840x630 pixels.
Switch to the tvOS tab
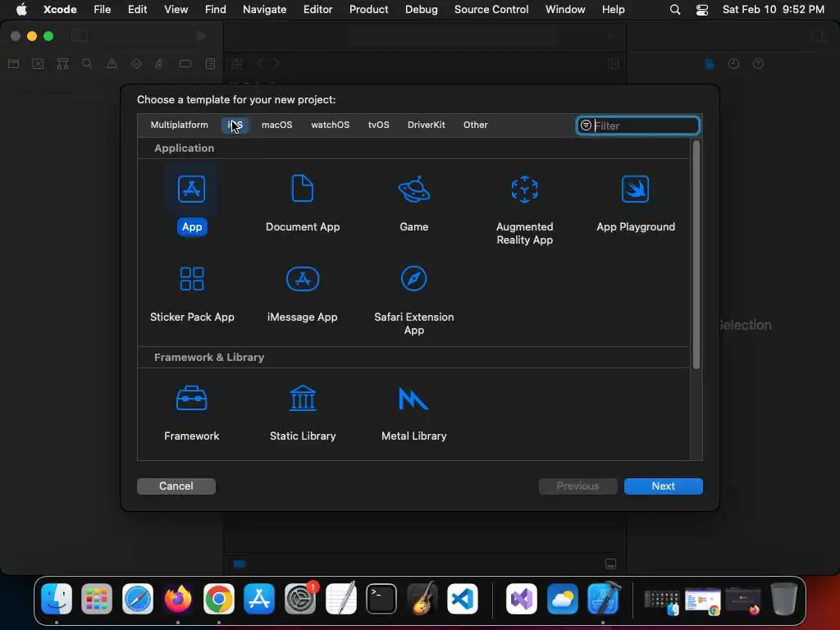pos(379,125)
